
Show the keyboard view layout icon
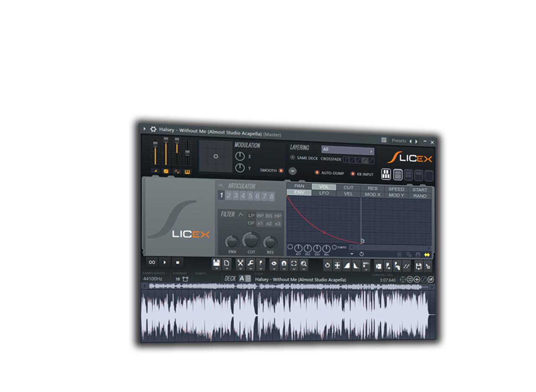386,174
